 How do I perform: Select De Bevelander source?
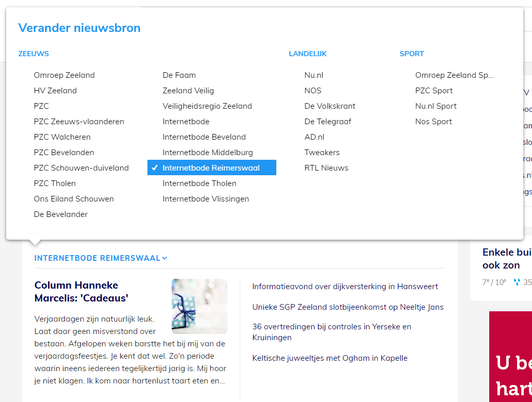(61, 214)
